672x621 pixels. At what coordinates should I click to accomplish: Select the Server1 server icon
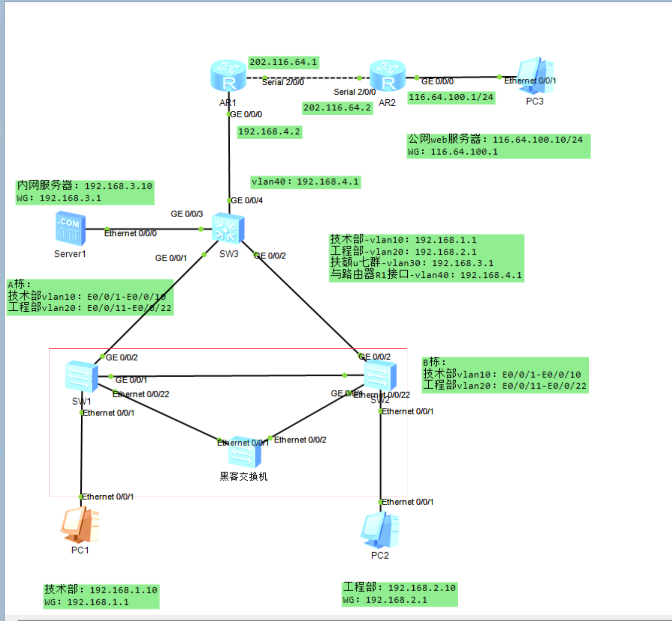[x=70, y=228]
